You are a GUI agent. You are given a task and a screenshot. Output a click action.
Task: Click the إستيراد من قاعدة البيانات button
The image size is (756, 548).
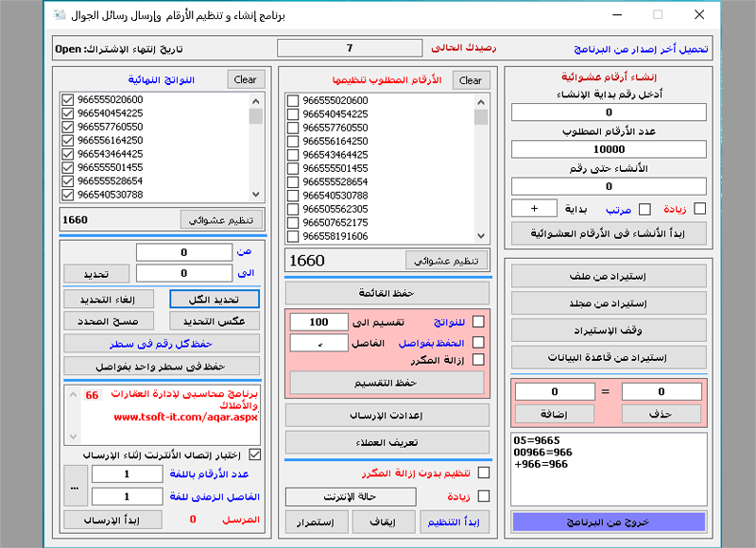tap(609, 358)
